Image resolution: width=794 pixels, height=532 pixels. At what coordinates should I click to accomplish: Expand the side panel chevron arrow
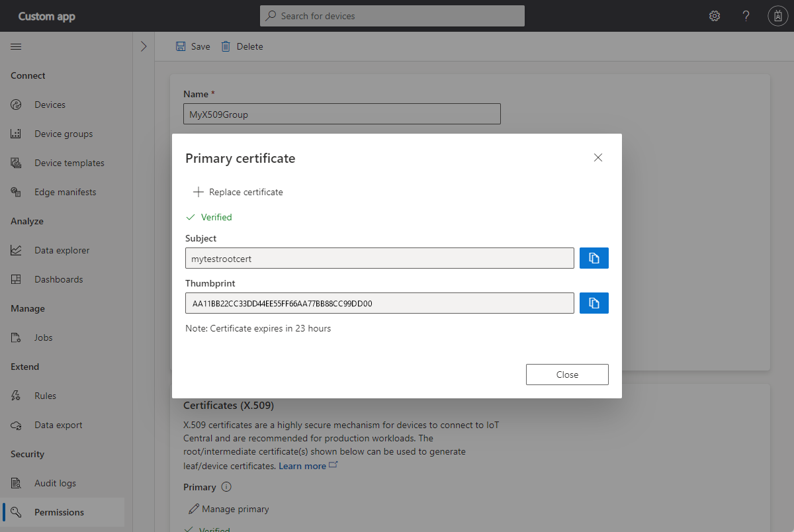(144, 46)
